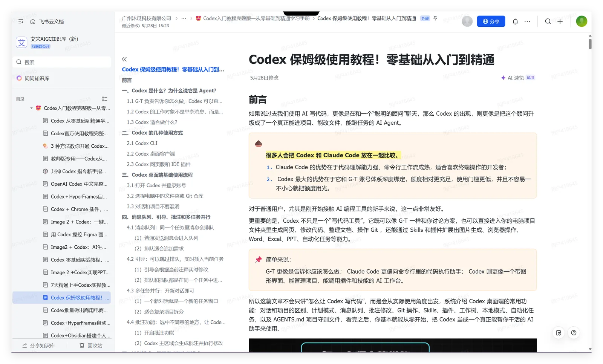Screen dimensions: 603x364
Task: Click the pushpin icon beside 简单来说
Action: 259,260
